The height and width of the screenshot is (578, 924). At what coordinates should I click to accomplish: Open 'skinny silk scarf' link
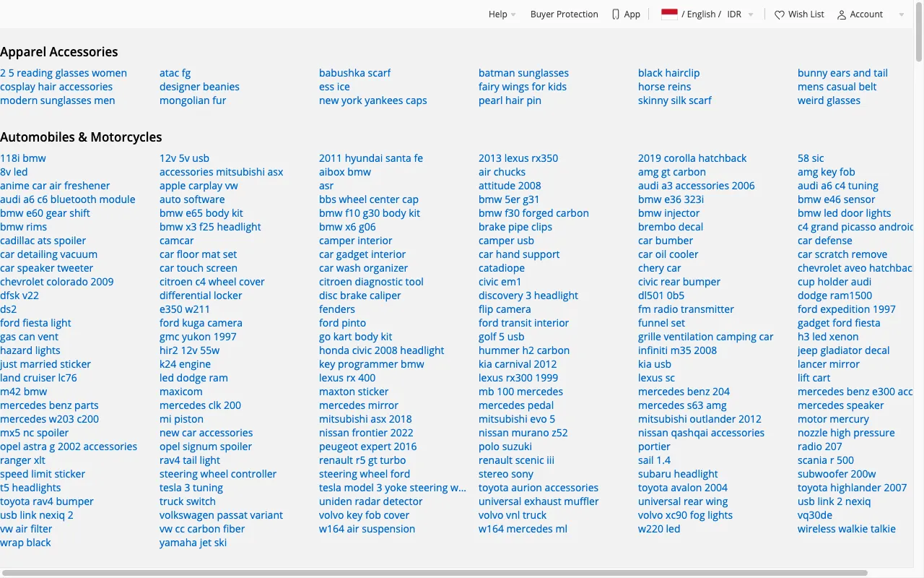coord(675,100)
